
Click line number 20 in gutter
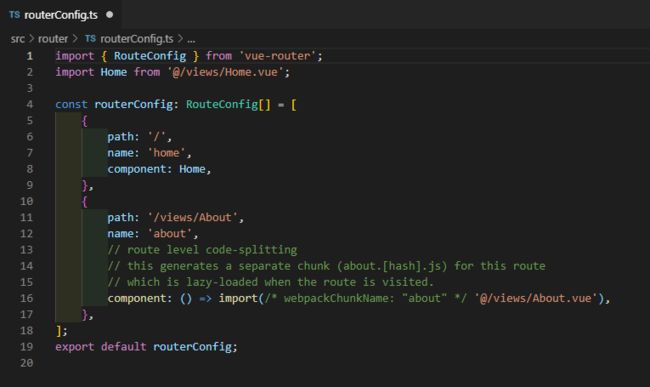[27, 363]
